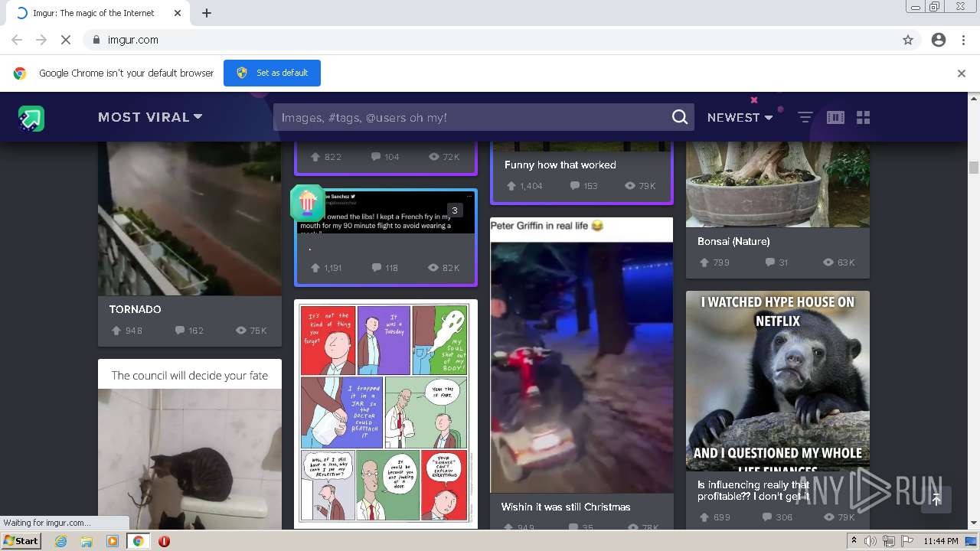Click views eye icon on TORNADO post
Viewport: 980px width, 551px height.
pos(241,331)
